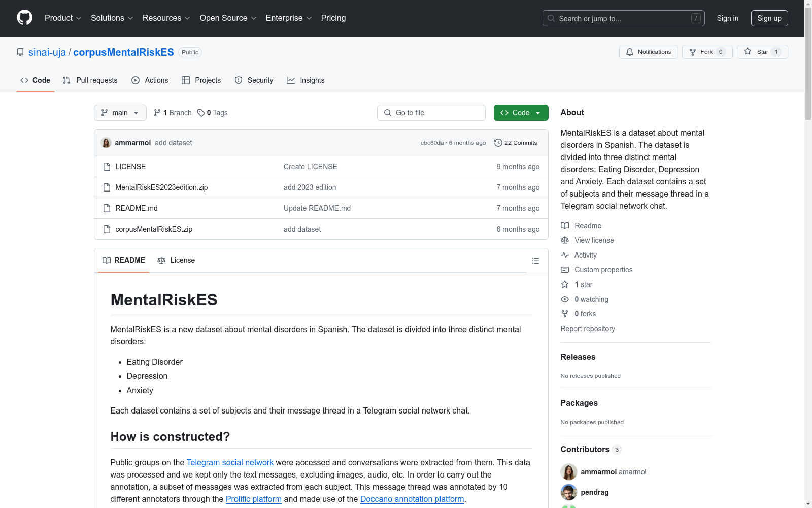Focus the Search or jump to field
812x508 pixels.
pos(623,18)
